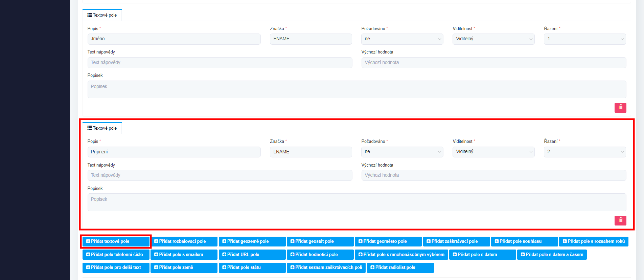Focus the Popis input containing Příjmení
This screenshot has width=644, height=280.
174,152
